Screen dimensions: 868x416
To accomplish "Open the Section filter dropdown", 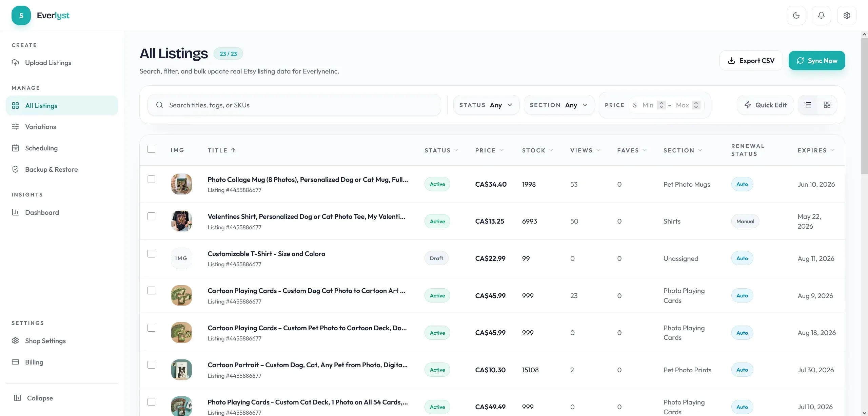I will 559,105.
